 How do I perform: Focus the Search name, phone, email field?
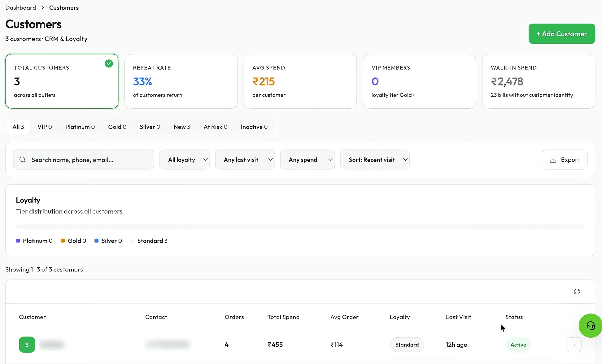[84, 159]
